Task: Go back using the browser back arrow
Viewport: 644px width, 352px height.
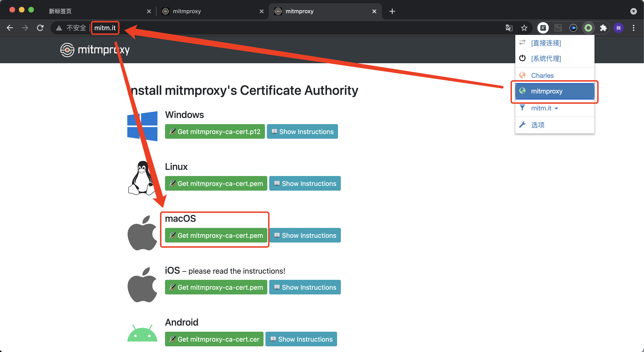Action: pos(10,28)
